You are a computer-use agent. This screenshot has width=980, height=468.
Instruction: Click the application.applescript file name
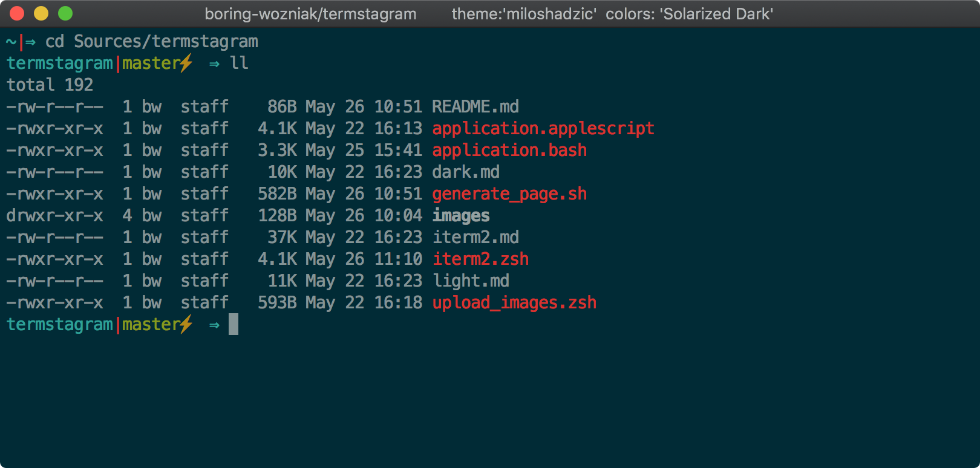click(543, 129)
